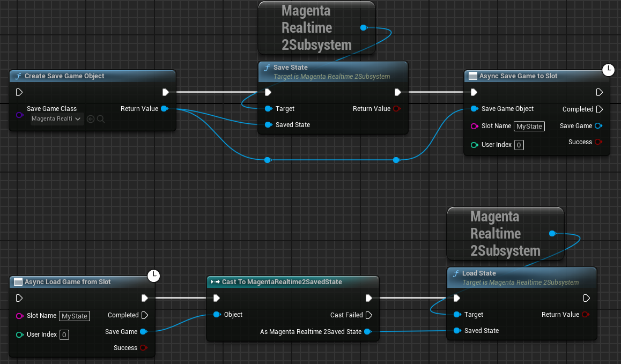Select the Create Save Game Object node title
This screenshot has height=364, width=621.
click(x=64, y=76)
